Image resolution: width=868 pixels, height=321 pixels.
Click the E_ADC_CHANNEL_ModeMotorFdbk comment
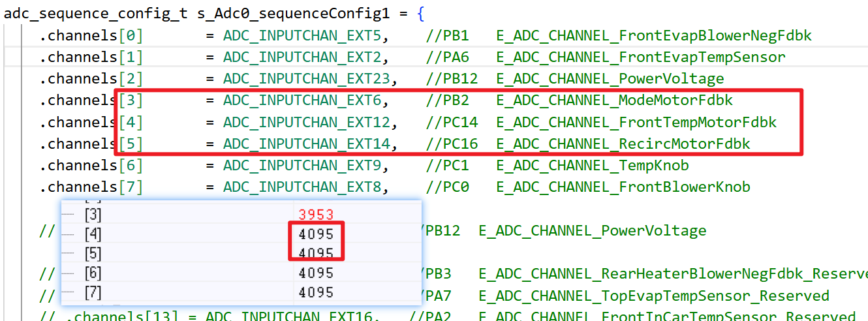pos(615,100)
